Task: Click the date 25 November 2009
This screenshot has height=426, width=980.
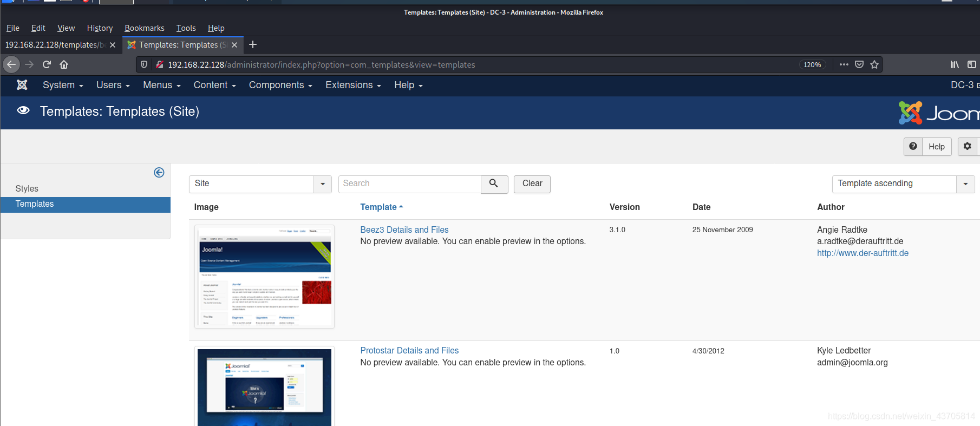Action: tap(722, 230)
